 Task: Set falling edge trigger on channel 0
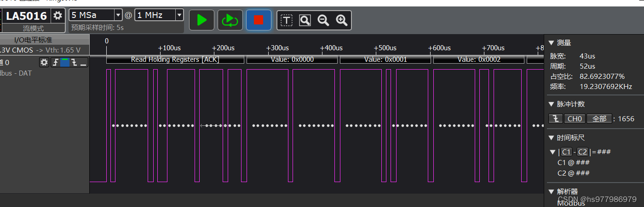pyautogui.click(x=74, y=62)
